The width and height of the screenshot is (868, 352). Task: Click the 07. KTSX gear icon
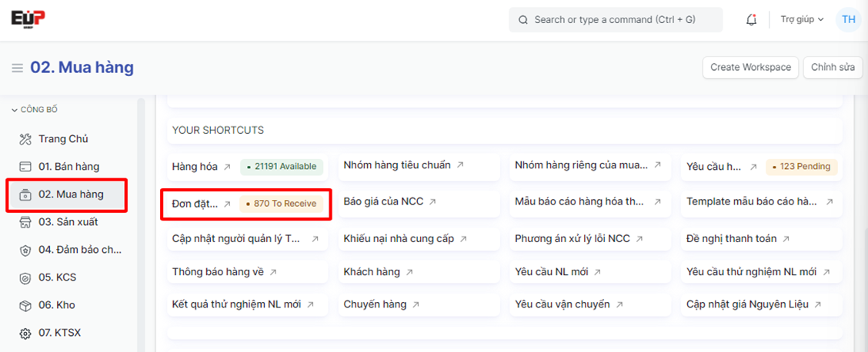[25, 333]
